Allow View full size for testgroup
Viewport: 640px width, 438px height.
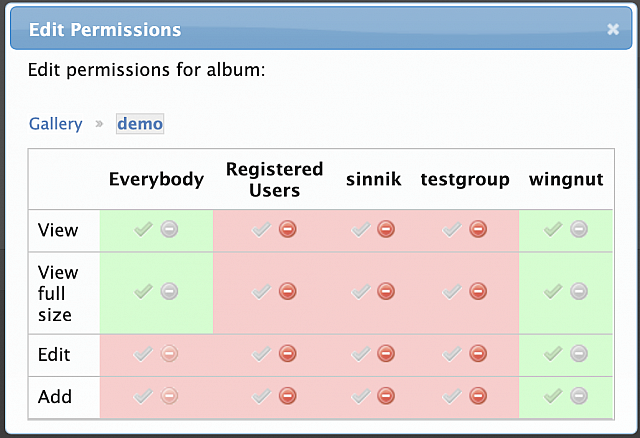point(452,291)
